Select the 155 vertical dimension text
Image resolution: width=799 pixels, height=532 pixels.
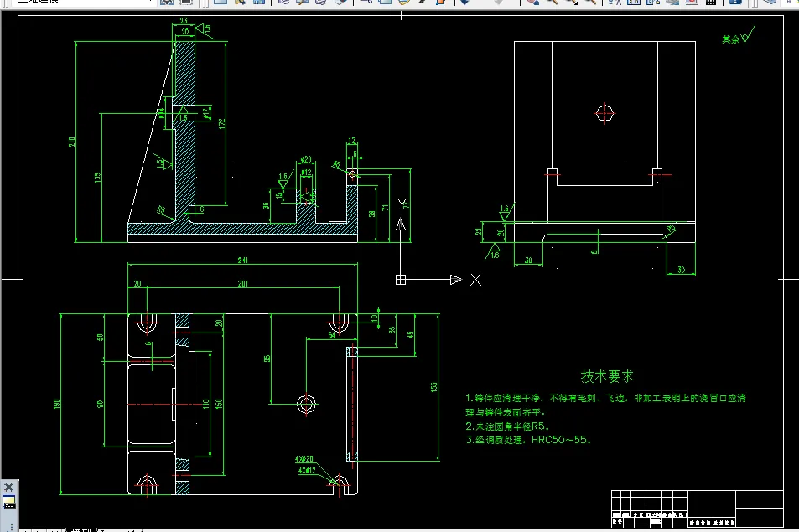[x=433, y=387]
